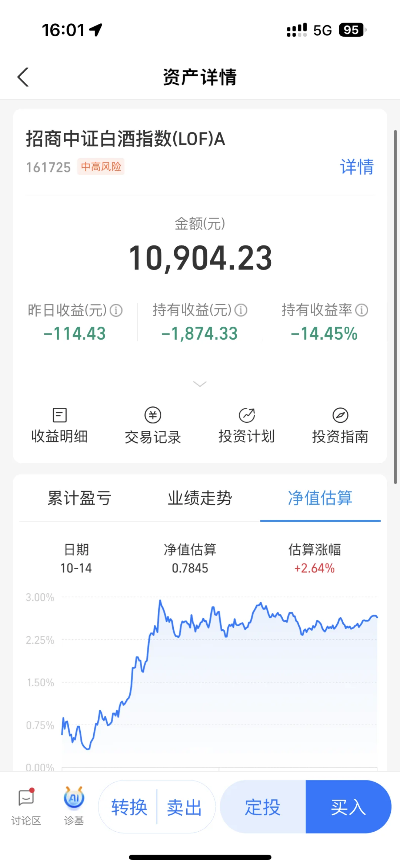
Task: Switch to the 业绩走势 tab
Action: click(200, 498)
